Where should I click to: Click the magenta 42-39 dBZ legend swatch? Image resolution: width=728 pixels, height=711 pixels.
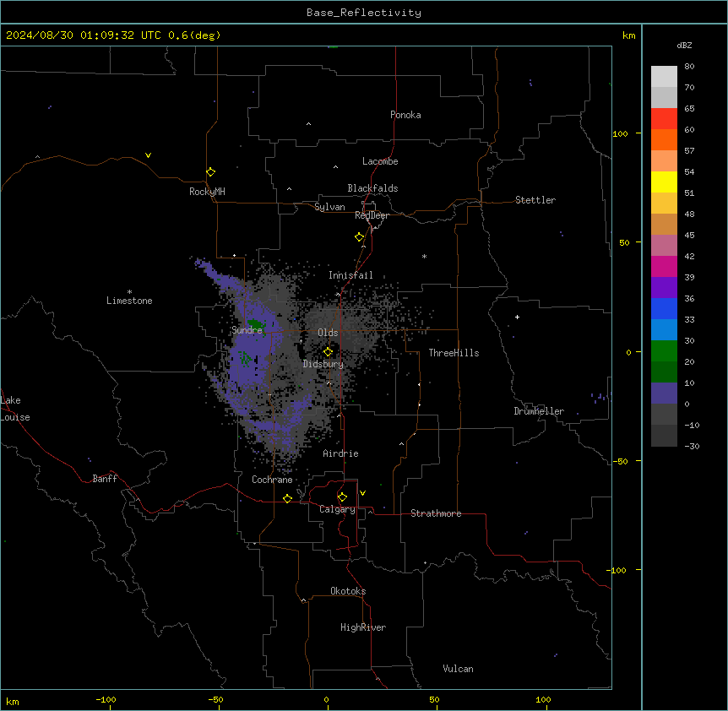click(664, 266)
